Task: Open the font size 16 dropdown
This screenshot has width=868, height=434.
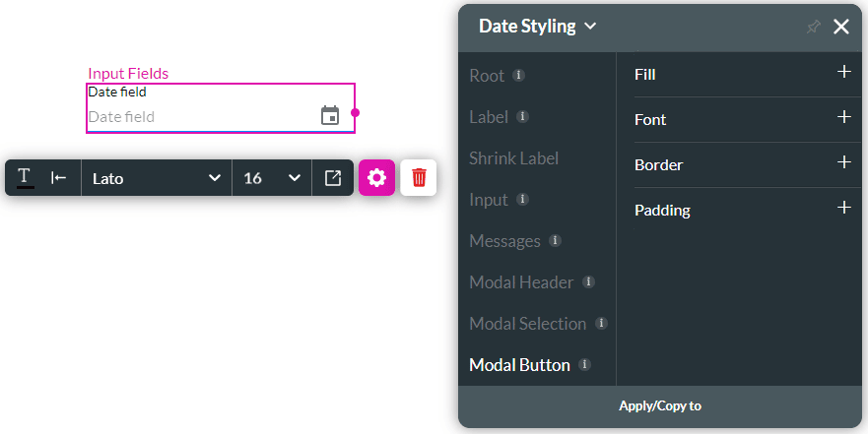Action: (x=272, y=178)
